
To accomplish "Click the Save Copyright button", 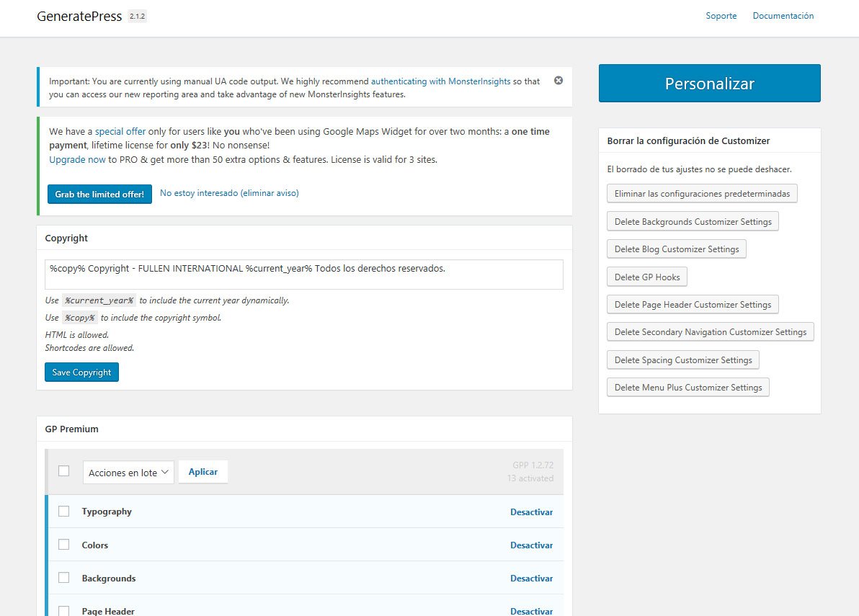I will pyautogui.click(x=81, y=372).
